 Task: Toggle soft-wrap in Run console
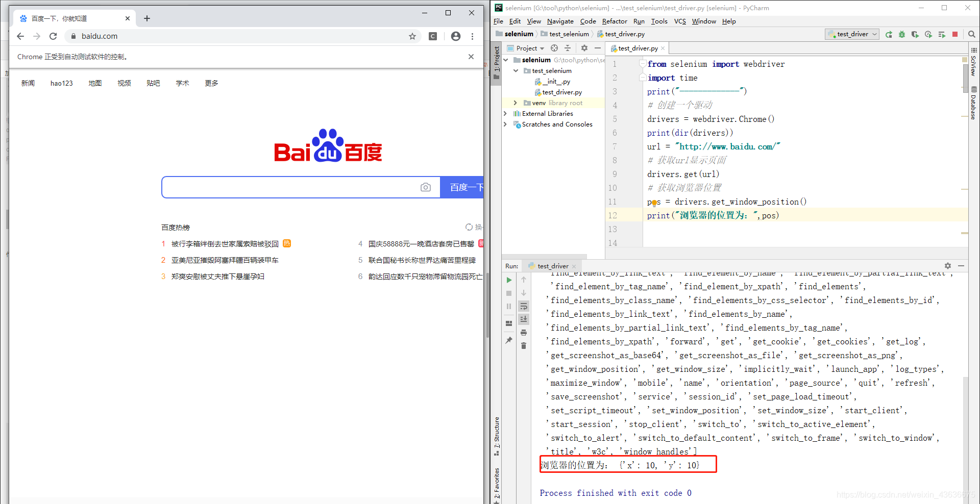524,306
